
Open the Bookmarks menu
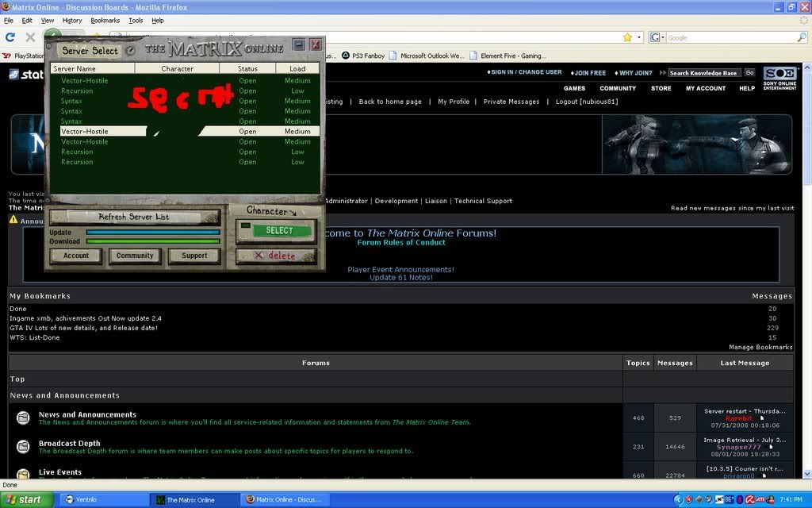pyautogui.click(x=105, y=21)
